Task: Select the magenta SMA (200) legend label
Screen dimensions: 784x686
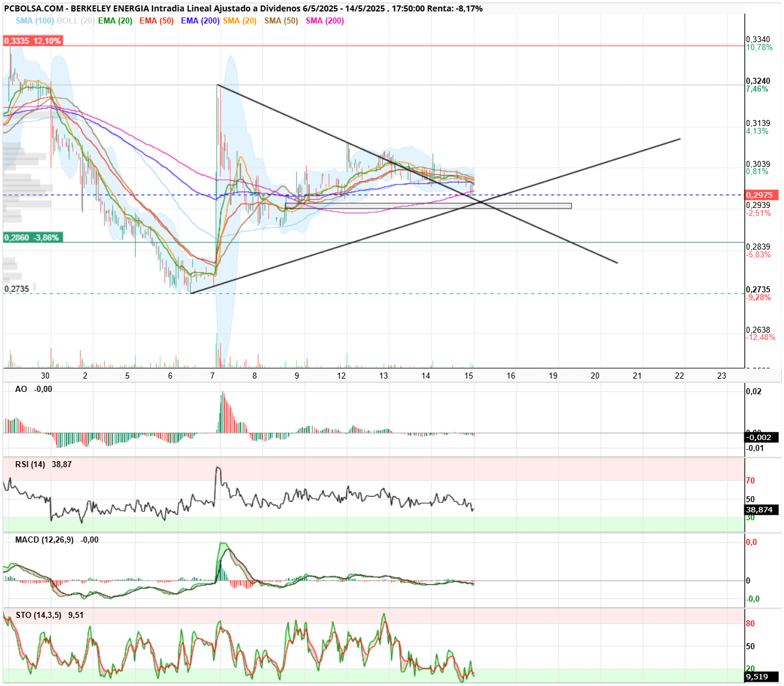Action: tap(325, 20)
